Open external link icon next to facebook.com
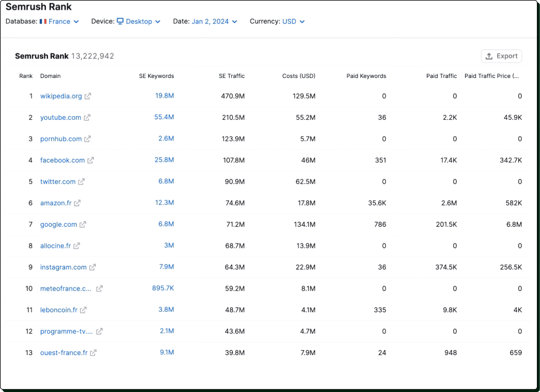 pyautogui.click(x=90, y=160)
